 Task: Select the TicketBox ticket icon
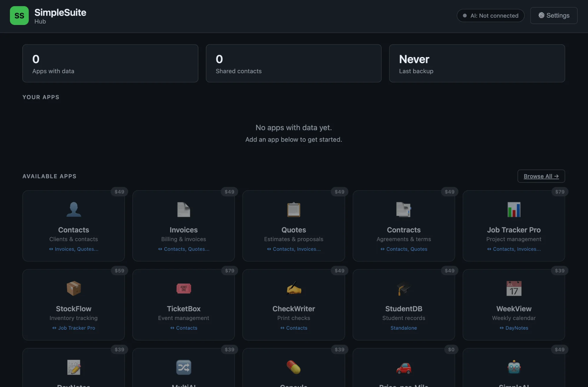pos(183,288)
